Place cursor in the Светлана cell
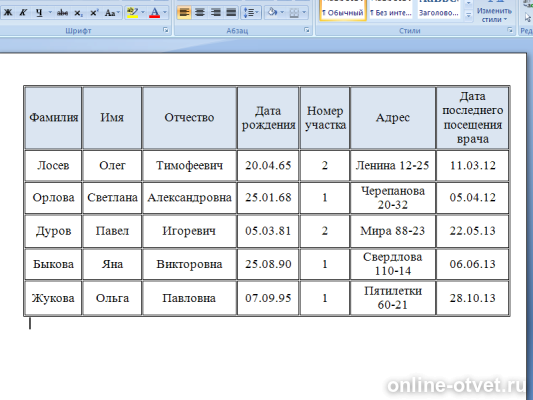The height and width of the screenshot is (400, 533). tap(112, 197)
